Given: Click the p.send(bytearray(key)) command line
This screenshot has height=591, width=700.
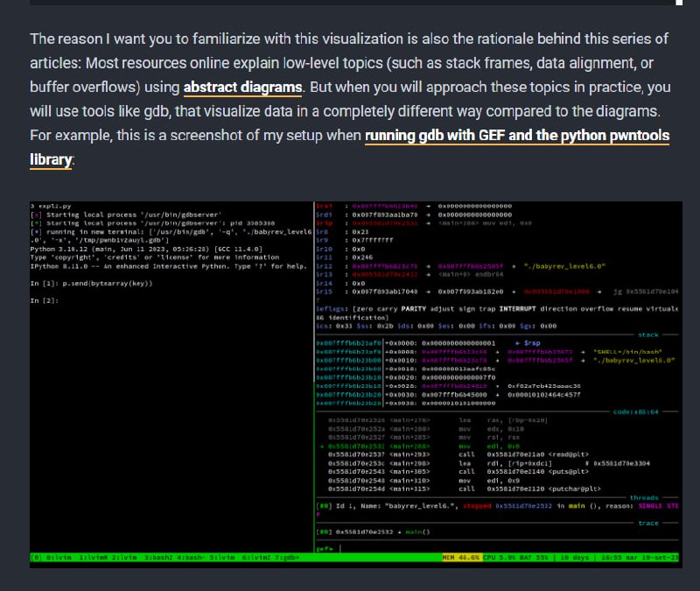Looking at the screenshot, I should pyautogui.click(x=109, y=283).
